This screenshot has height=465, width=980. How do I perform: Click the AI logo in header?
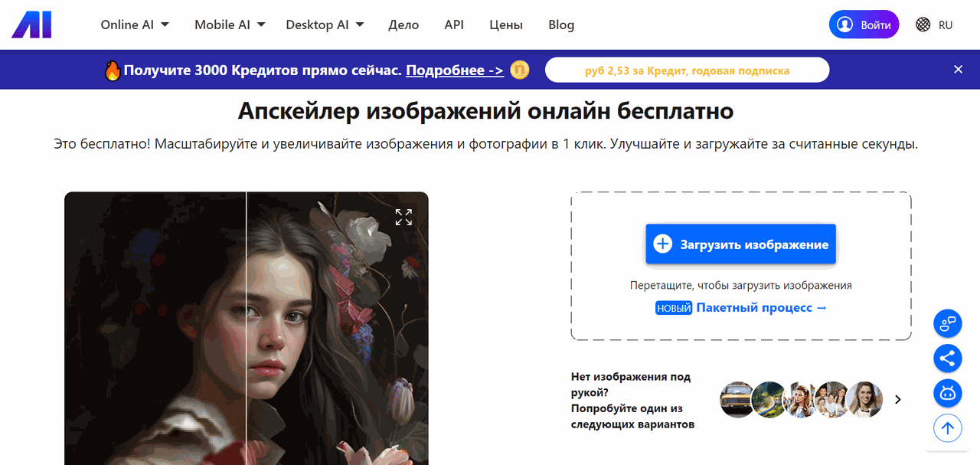[31, 25]
